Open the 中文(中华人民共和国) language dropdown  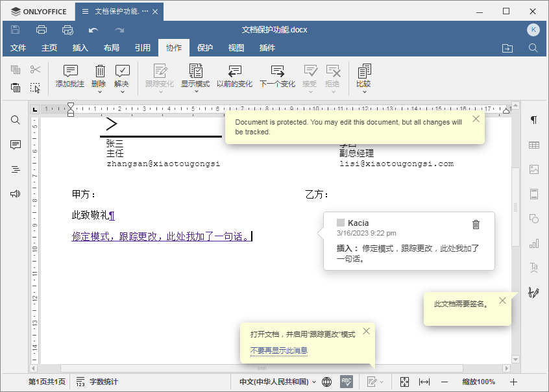pyautogui.click(x=278, y=382)
